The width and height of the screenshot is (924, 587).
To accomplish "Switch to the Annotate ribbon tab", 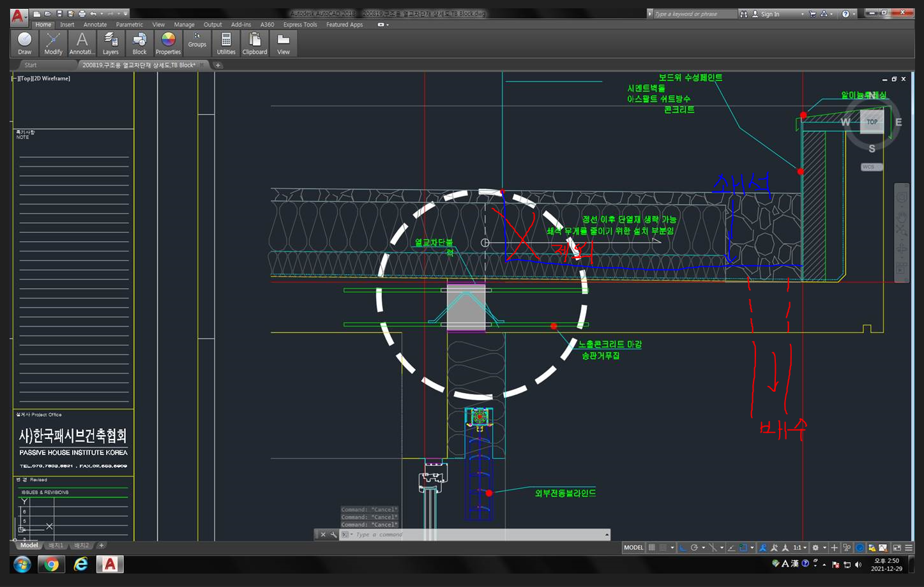I will (x=95, y=25).
